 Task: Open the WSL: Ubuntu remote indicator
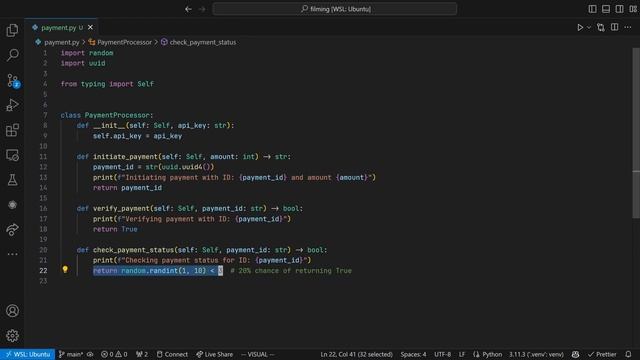pyautogui.click(x=27, y=354)
